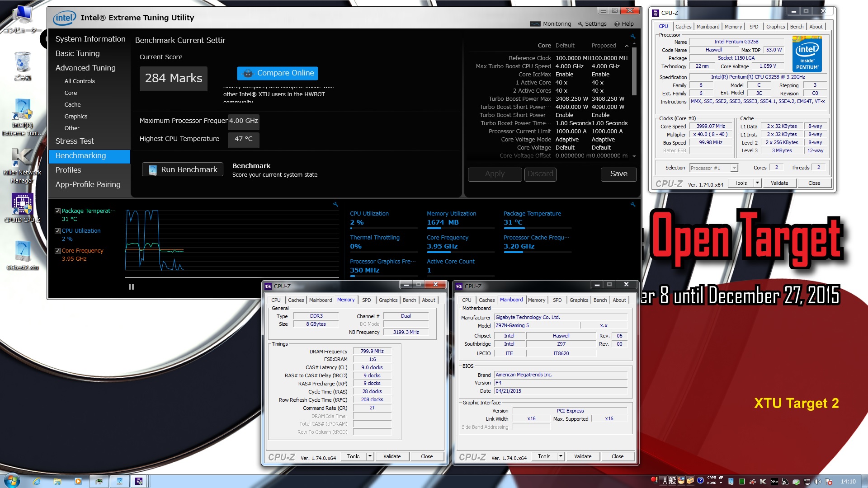This screenshot has width=868, height=488.
Task: Open XTU Settings wrench icon
Action: point(580,24)
